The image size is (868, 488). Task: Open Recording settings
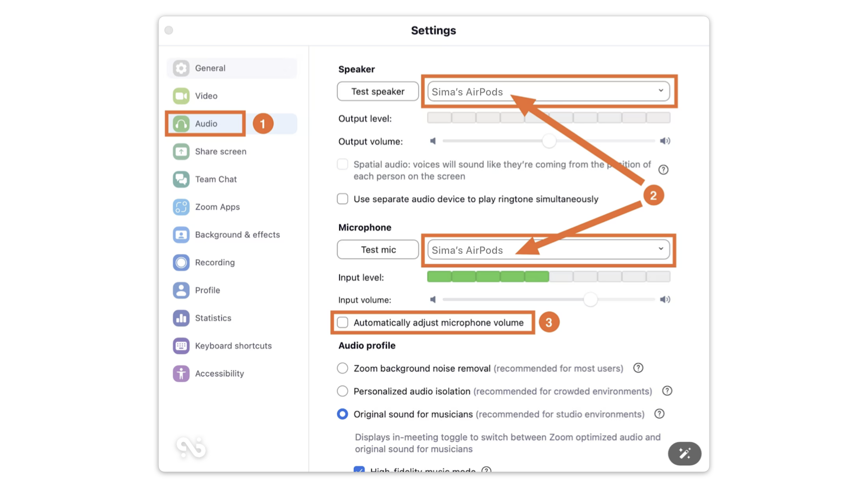pyautogui.click(x=232, y=262)
